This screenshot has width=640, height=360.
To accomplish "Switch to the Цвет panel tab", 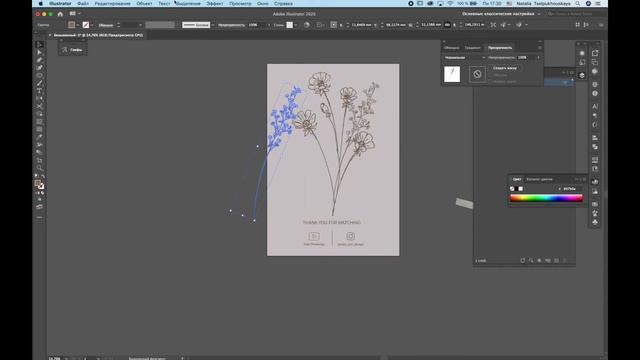I will 517,179.
